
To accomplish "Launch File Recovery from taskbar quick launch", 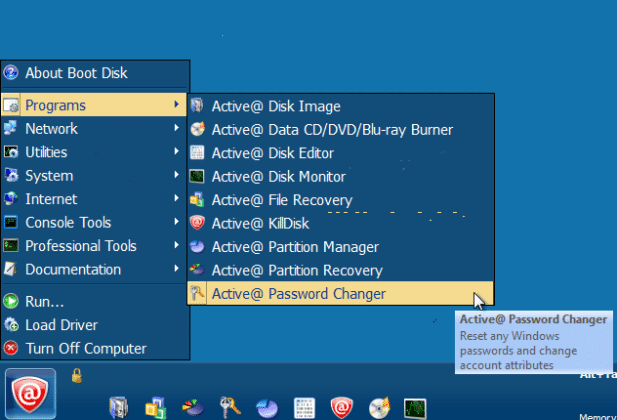I will [x=155, y=407].
